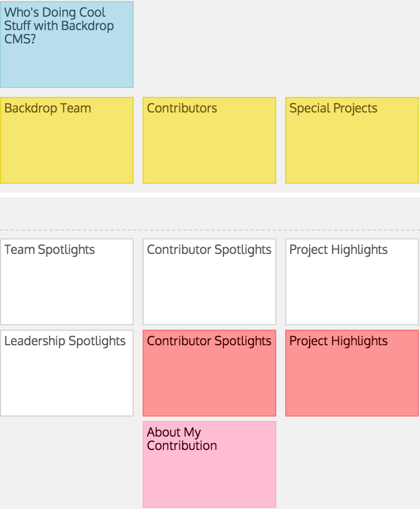Viewport: 420px width, 509px height.
Task: Select the white Project Highlights card
Action: [352, 282]
